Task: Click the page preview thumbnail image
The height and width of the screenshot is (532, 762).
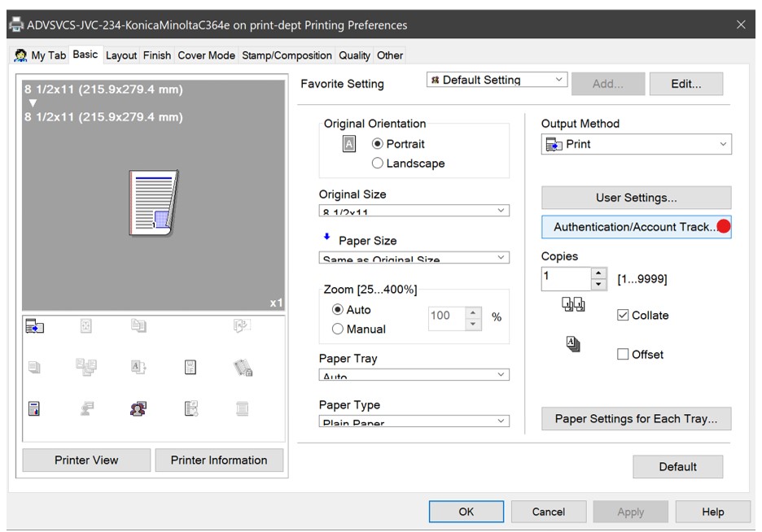Action: click(152, 203)
